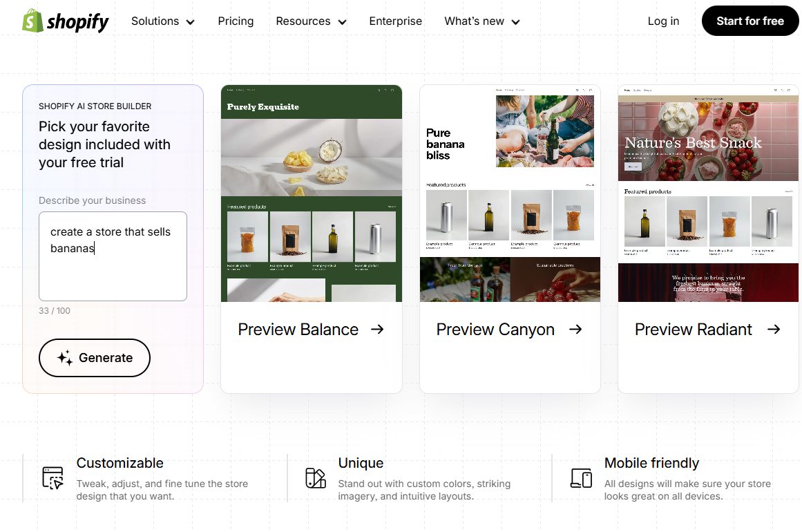Click Preview Canyon to view the template
This screenshot has width=802, height=532.
coord(495,330)
